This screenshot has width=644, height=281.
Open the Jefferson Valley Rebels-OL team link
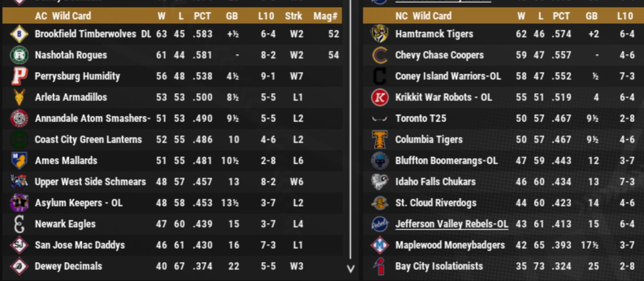[x=451, y=224]
